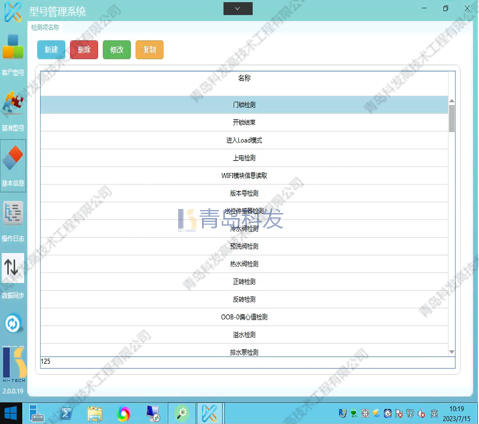Click the app logo in title bar

(13, 11)
